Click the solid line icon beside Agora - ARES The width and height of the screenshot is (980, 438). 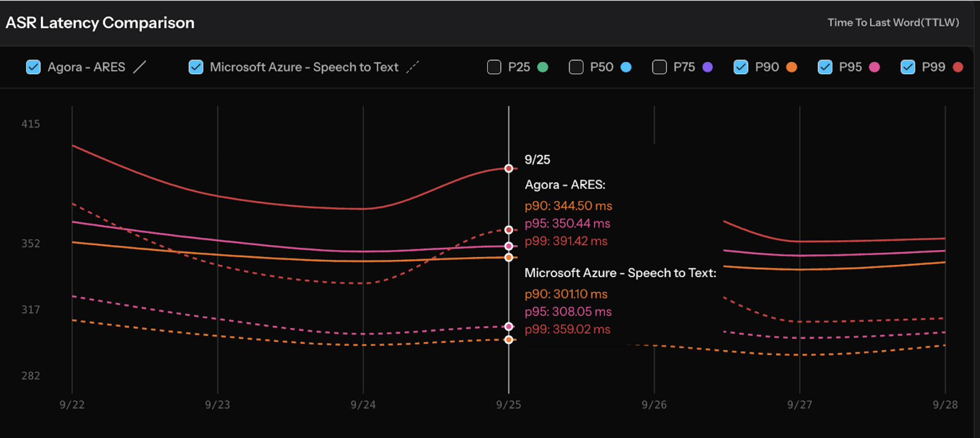tap(139, 67)
